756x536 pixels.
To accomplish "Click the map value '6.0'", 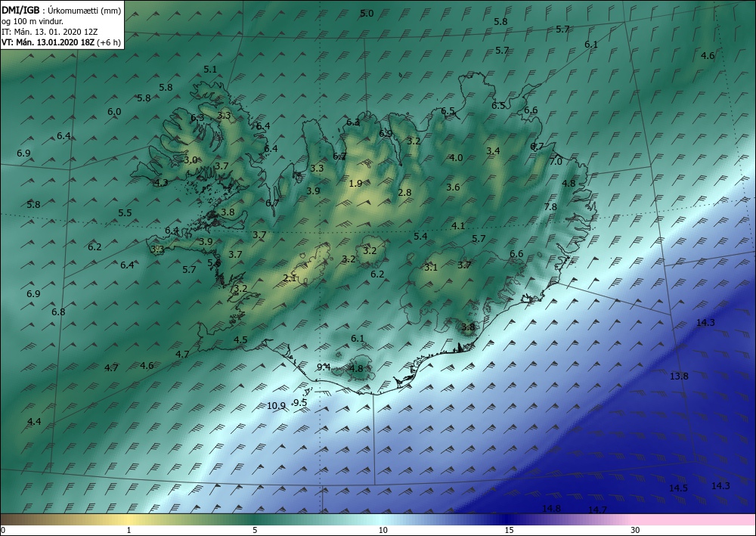I will click(114, 112).
